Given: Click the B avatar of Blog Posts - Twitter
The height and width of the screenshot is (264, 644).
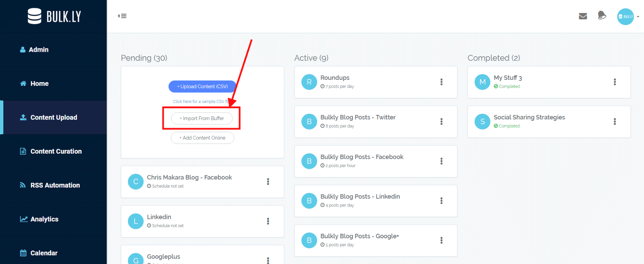Looking at the screenshot, I should click(309, 122).
